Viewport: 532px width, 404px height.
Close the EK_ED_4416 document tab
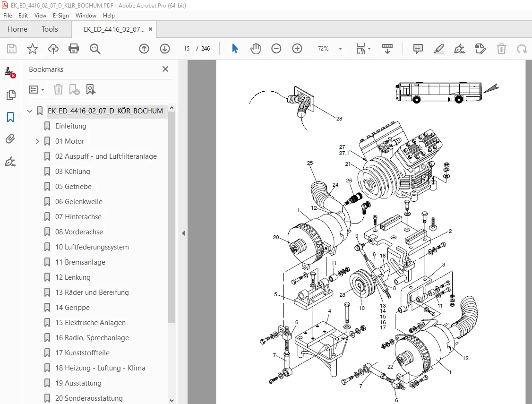150,29
